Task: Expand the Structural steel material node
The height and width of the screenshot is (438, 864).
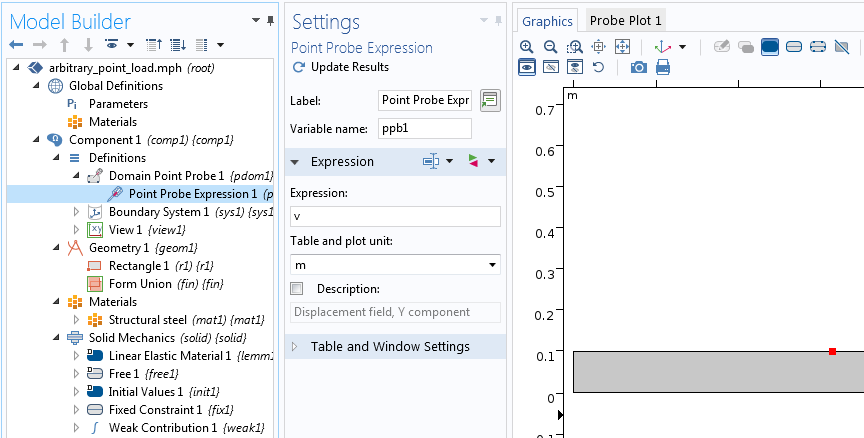Action: (x=78, y=320)
